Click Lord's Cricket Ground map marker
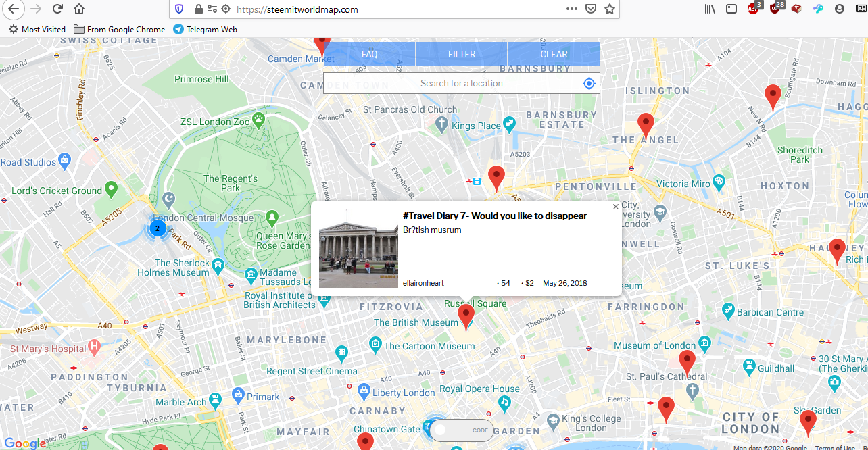 pos(112,189)
